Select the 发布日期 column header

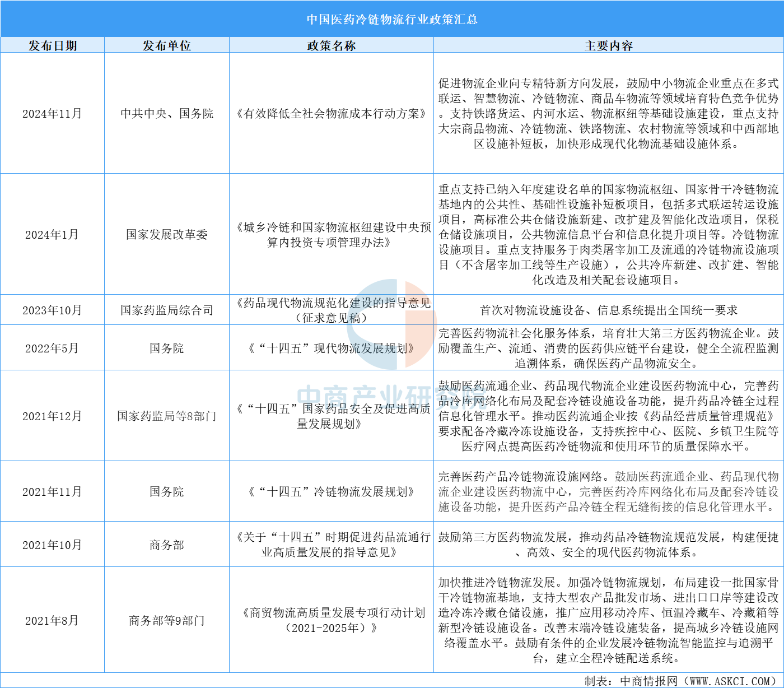coord(53,45)
